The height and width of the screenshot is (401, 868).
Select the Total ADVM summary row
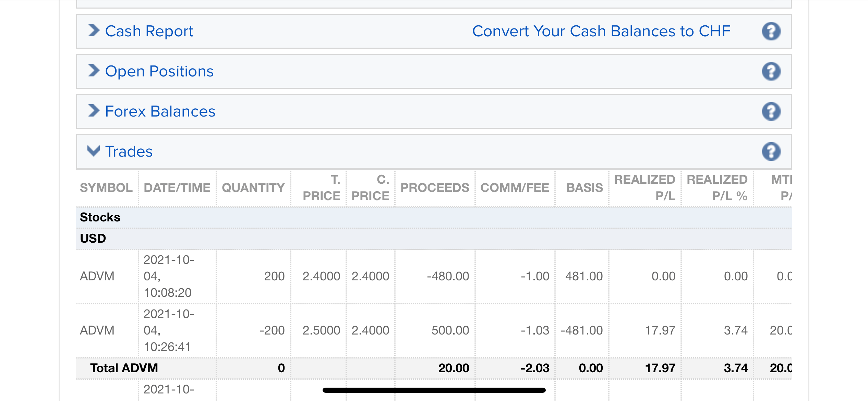coord(124,368)
